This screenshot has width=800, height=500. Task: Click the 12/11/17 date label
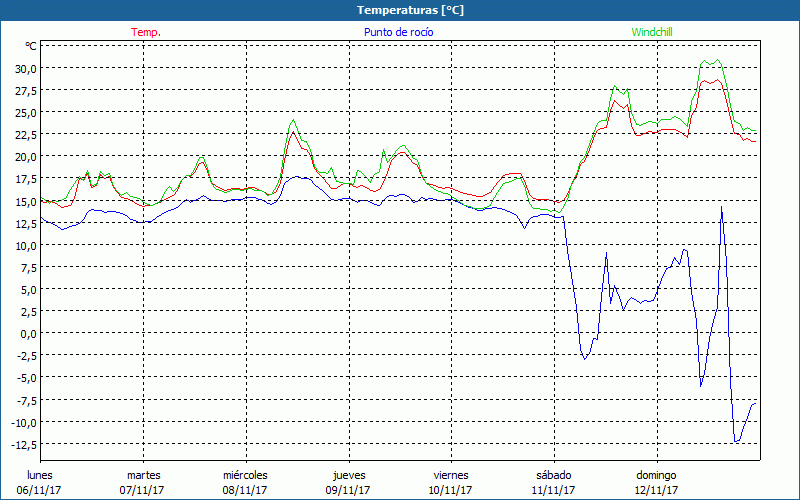pyautogui.click(x=656, y=490)
